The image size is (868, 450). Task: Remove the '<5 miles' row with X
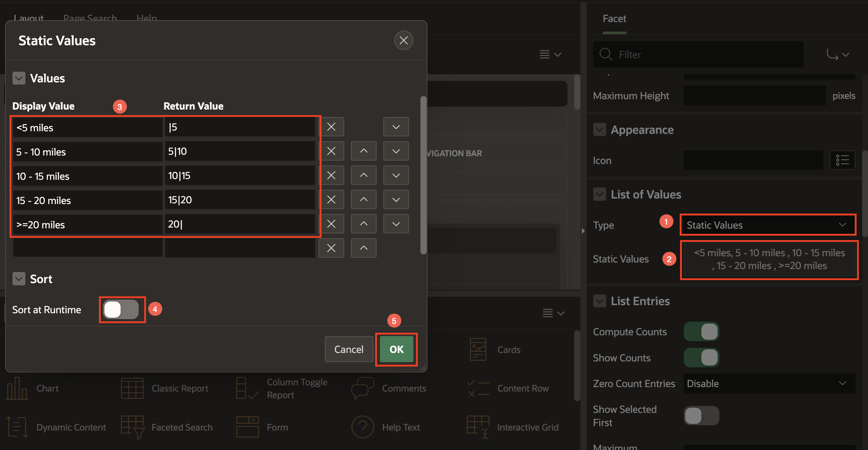331,127
